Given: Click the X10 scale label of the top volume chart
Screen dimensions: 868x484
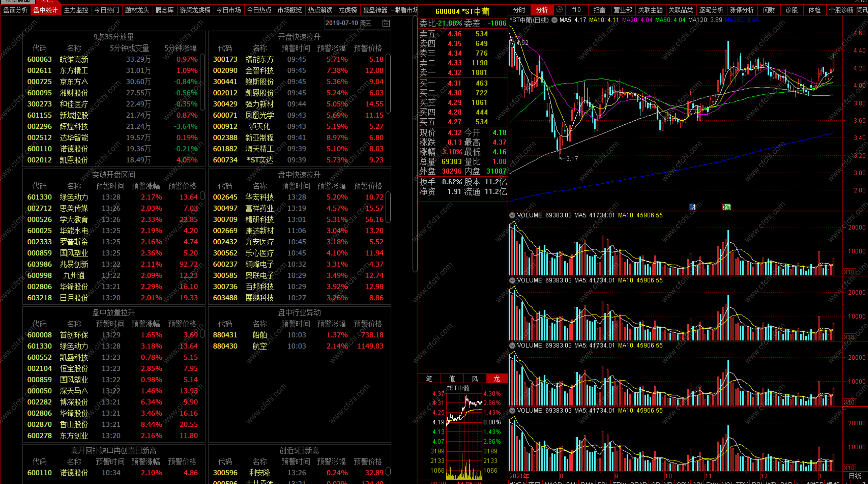Looking at the screenshot, I should pyautogui.click(x=849, y=272).
